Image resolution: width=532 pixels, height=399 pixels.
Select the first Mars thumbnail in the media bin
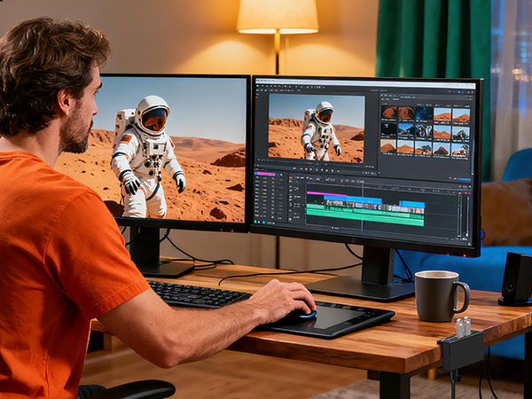pos(389,113)
